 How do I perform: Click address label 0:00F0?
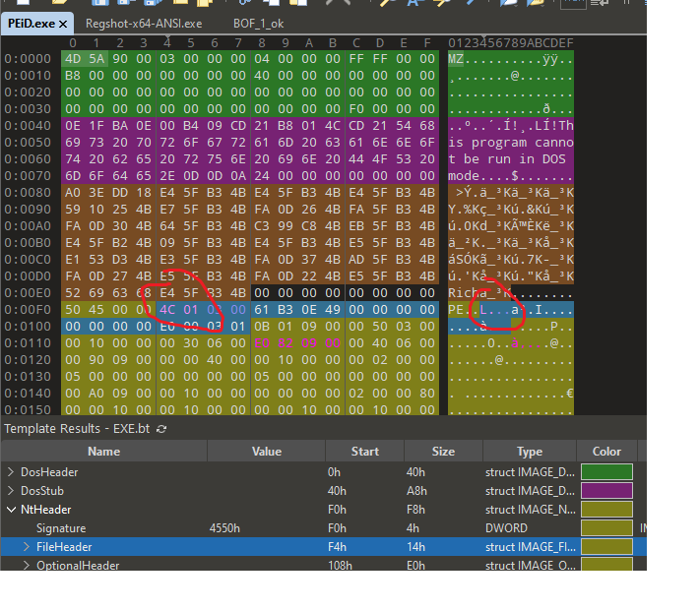coord(28,310)
